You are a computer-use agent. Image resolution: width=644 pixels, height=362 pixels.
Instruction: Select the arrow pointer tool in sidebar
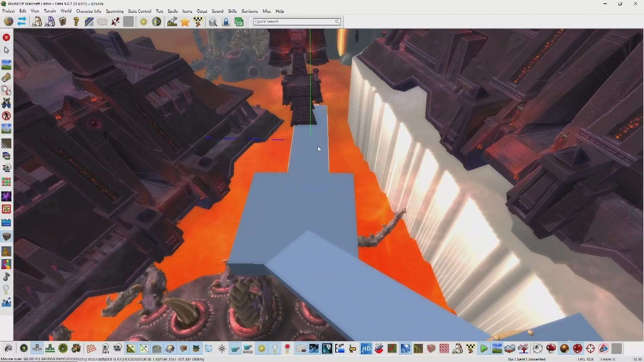[x=6, y=50]
